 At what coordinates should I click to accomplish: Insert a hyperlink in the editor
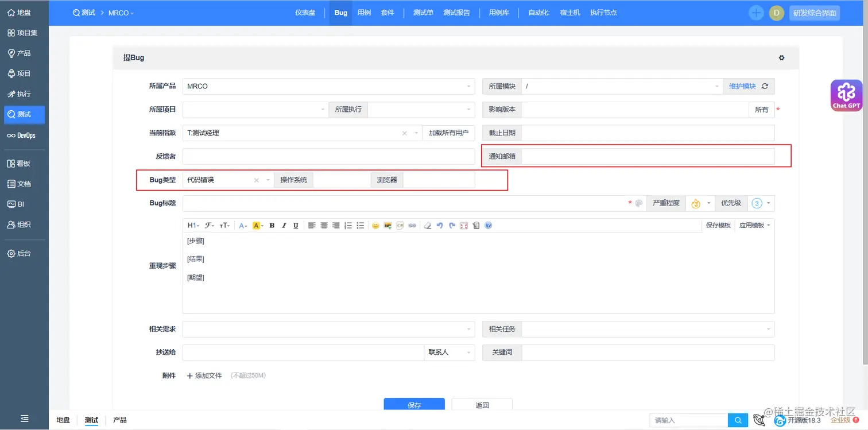412,226
